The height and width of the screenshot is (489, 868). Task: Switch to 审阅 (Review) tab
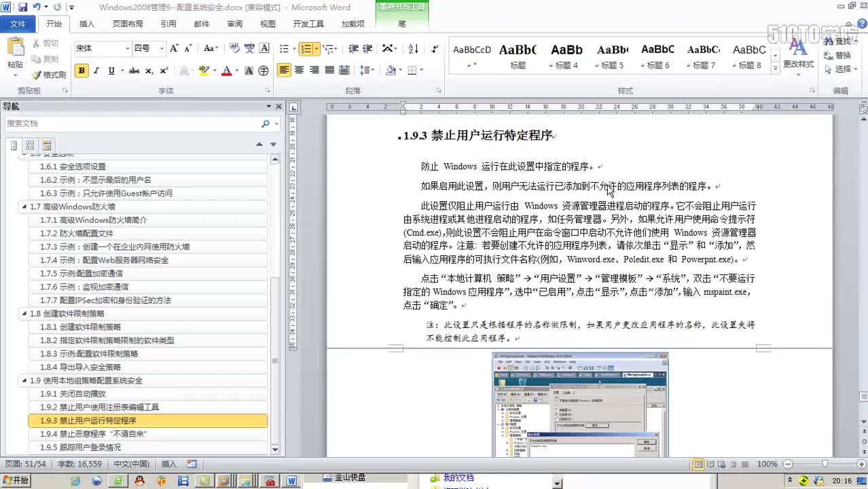pyautogui.click(x=235, y=24)
